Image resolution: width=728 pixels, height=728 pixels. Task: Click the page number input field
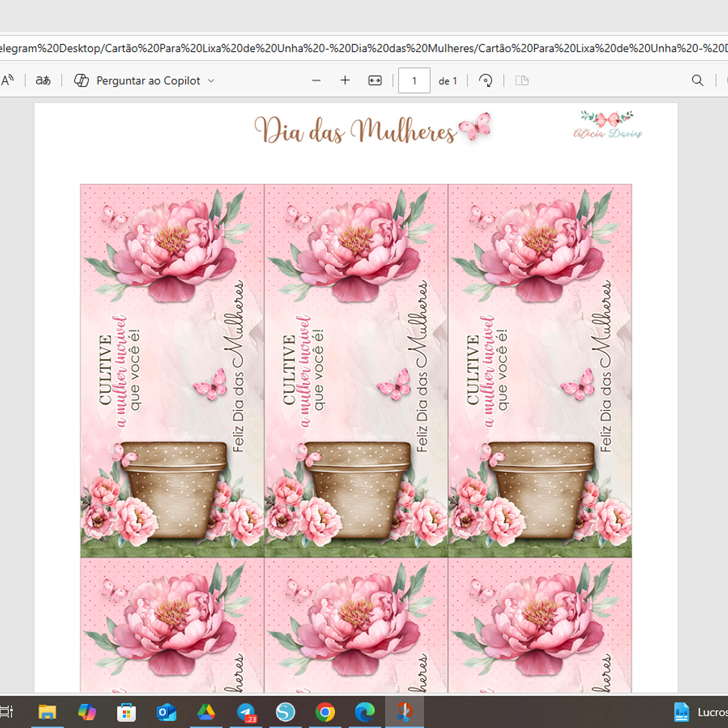coord(414,81)
